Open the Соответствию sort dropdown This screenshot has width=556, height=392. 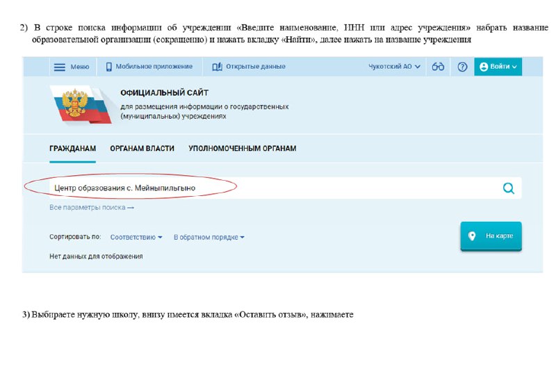pyautogui.click(x=136, y=237)
